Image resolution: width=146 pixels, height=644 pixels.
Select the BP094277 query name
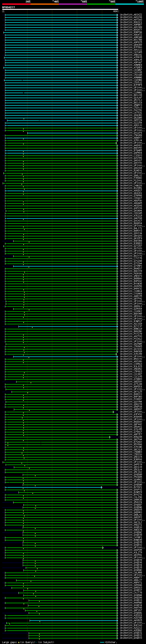click(8, 8)
